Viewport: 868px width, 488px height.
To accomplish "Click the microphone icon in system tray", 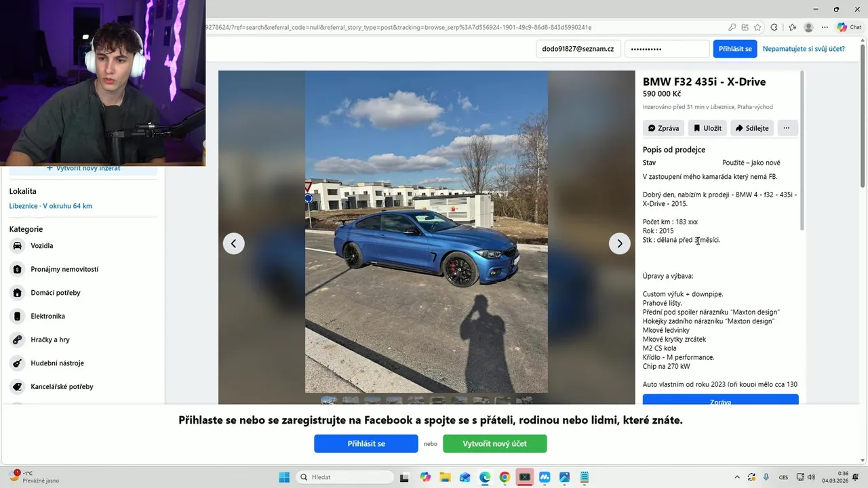I will click(766, 477).
